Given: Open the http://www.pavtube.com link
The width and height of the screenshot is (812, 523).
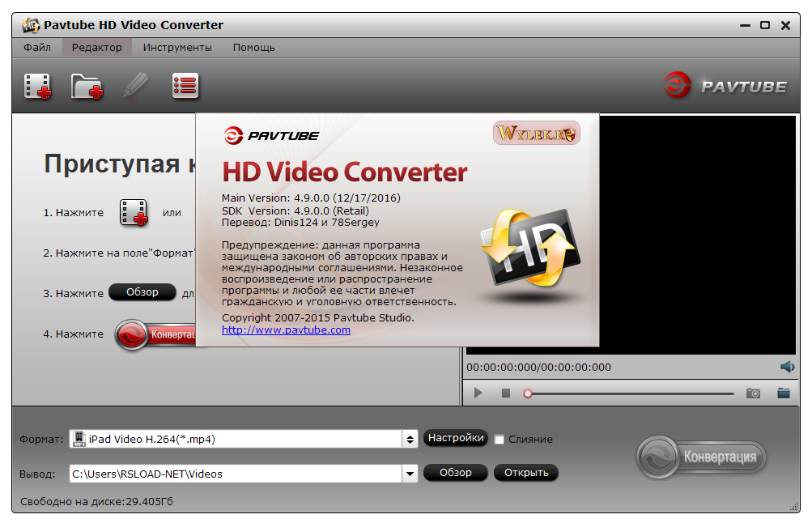Looking at the screenshot, I should point(286,330).
